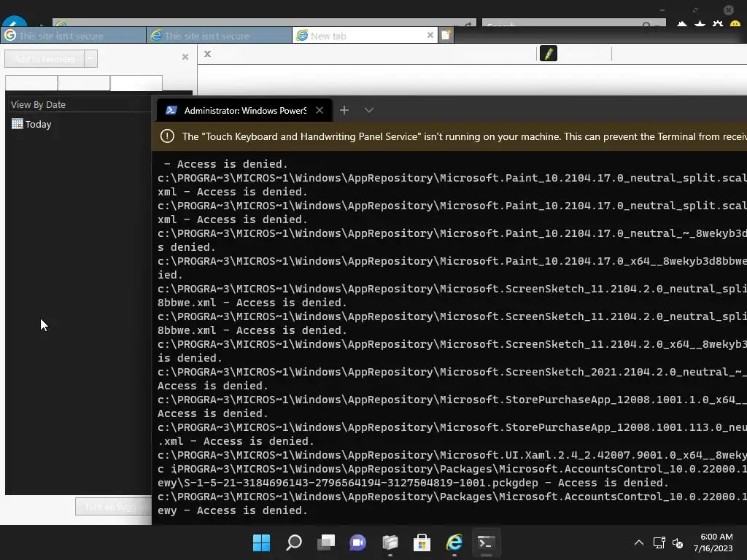Click the Turn on Suggested Sites button

coord(113,507)
